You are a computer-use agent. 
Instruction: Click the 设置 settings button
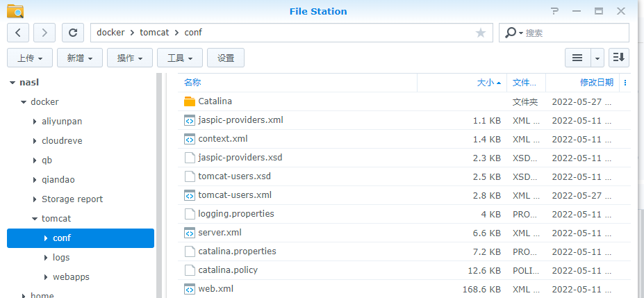tap(226, 58)
